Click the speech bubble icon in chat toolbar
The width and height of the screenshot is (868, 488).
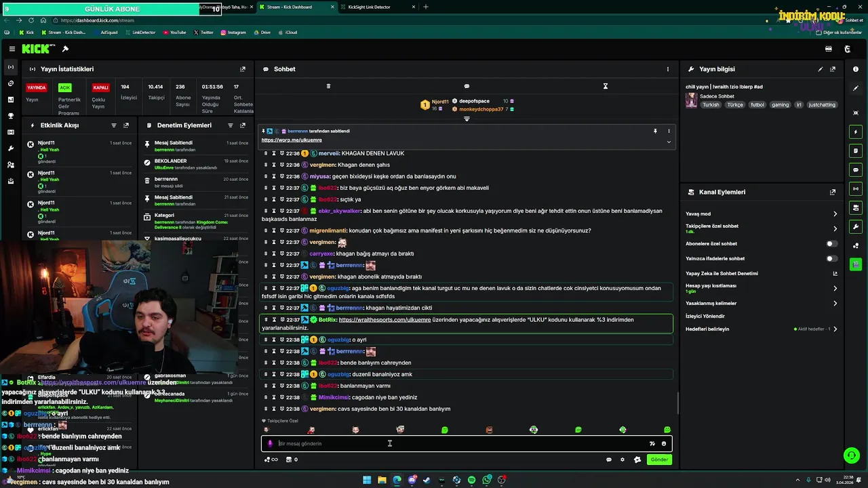click(x=467, y=86)
